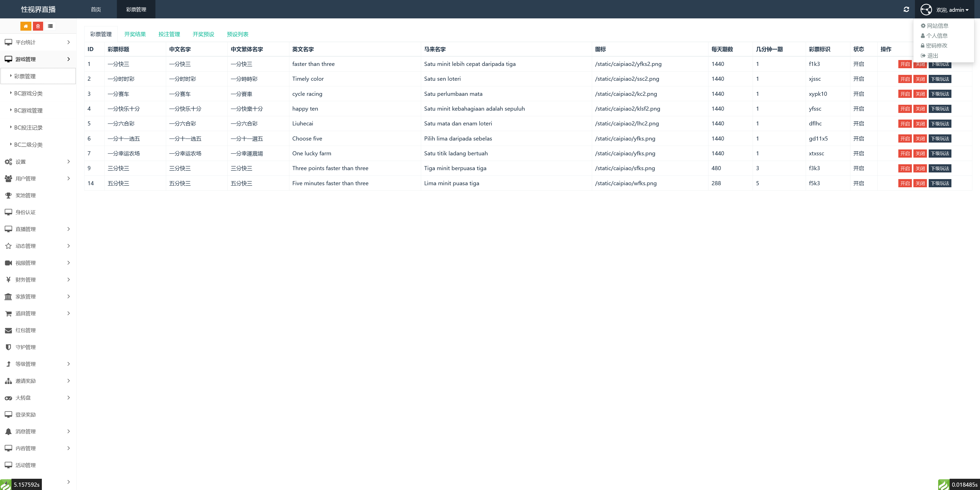
Task: Select BC投注记录 in sidebar
Action: point(28,127)
